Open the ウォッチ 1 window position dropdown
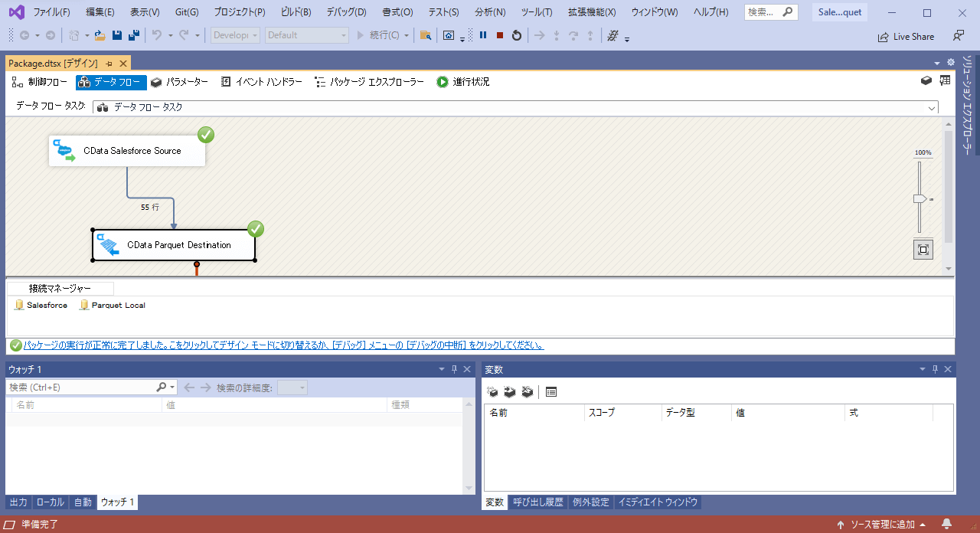The width and height of the screenshot is (980, 533). pyautogui.click(x=441, y=369)
